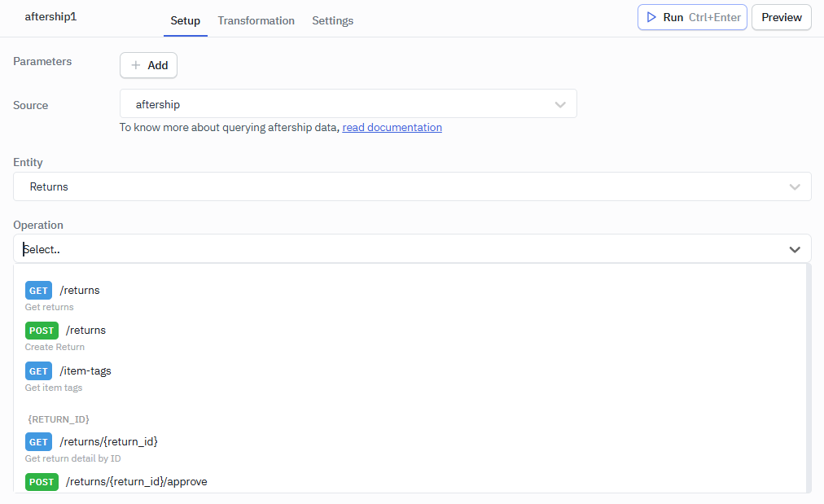Choose the Get item tags option
824x504 pixels.
410,379
